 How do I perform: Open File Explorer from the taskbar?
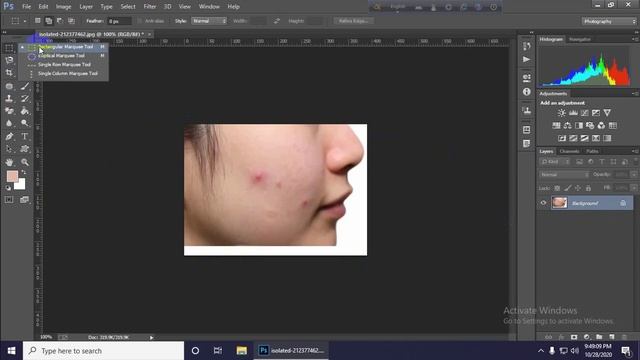point(242,351)
